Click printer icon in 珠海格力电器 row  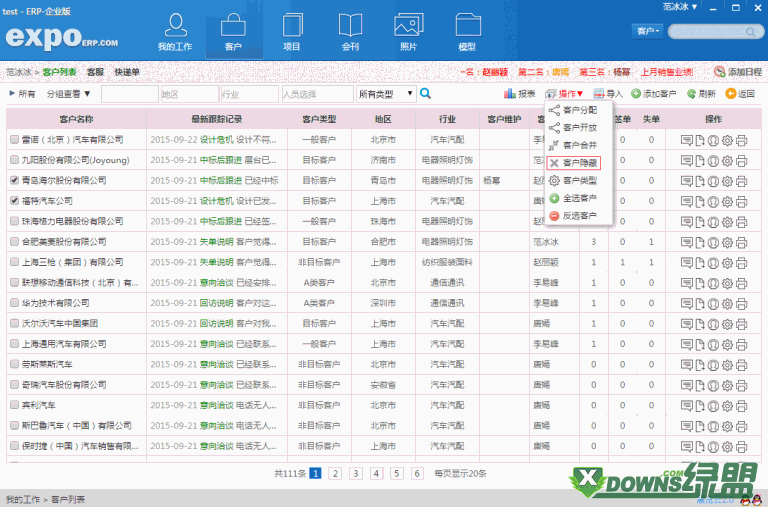pyautogui.click(x=742, y=222)
